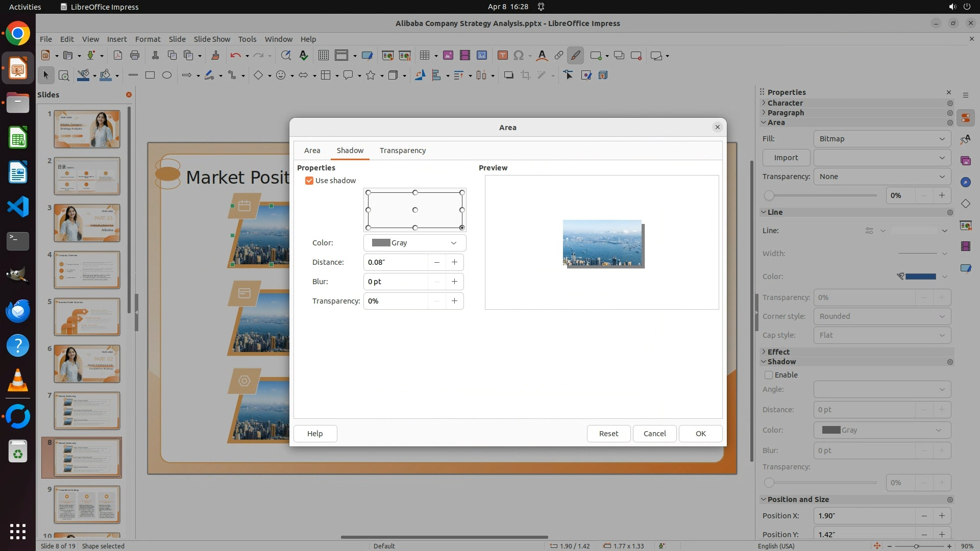Open sidebar Gallery panel icon
The image size is (980, 551).
pos(965,161)
